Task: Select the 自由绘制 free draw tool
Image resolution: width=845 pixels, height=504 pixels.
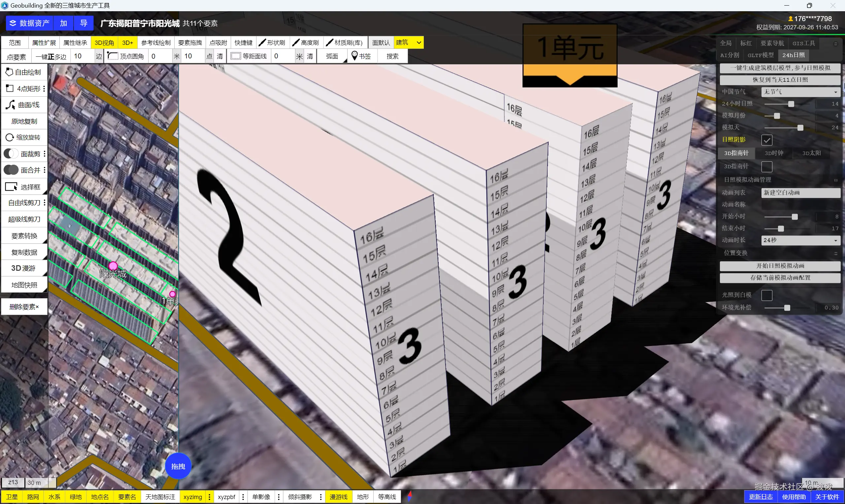Action: [x=24, y=72]
